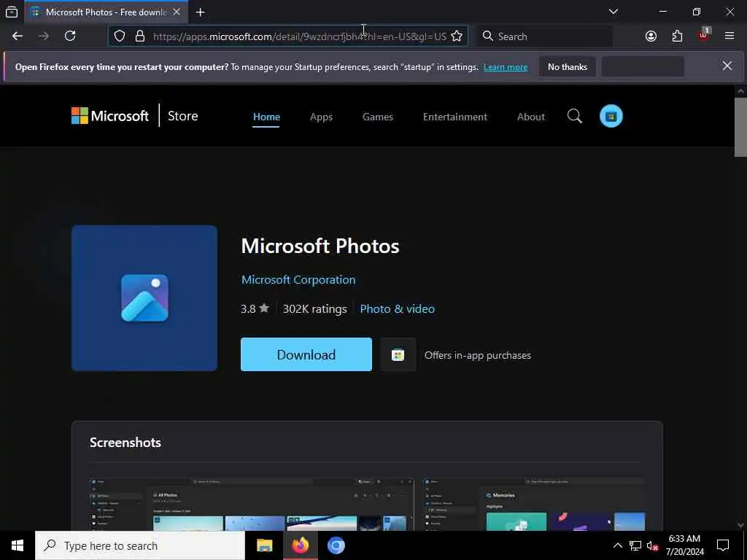Click the Screenshots section heading
Screen dimensions: 747x560
pyautogui.click(x=125, y=443)
